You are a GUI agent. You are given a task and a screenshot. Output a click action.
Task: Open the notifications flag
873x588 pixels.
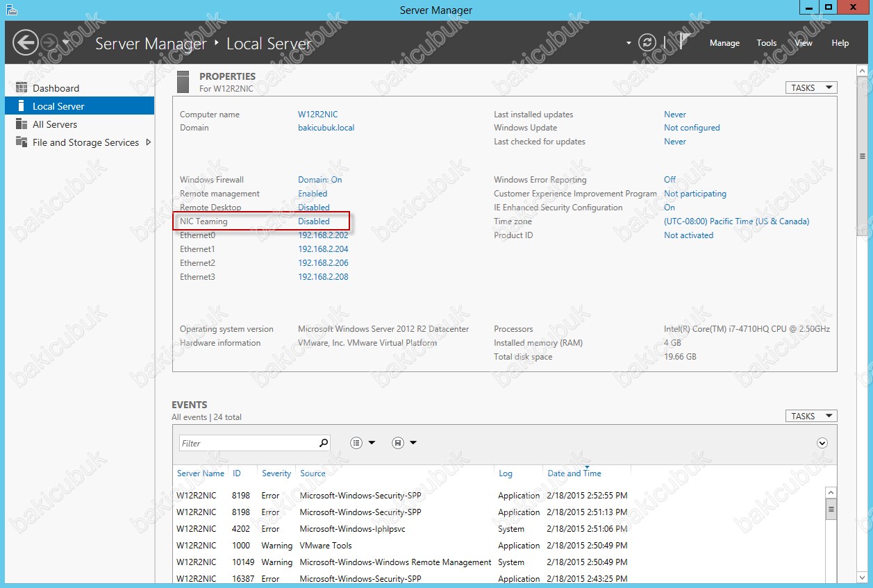(683, 42)
